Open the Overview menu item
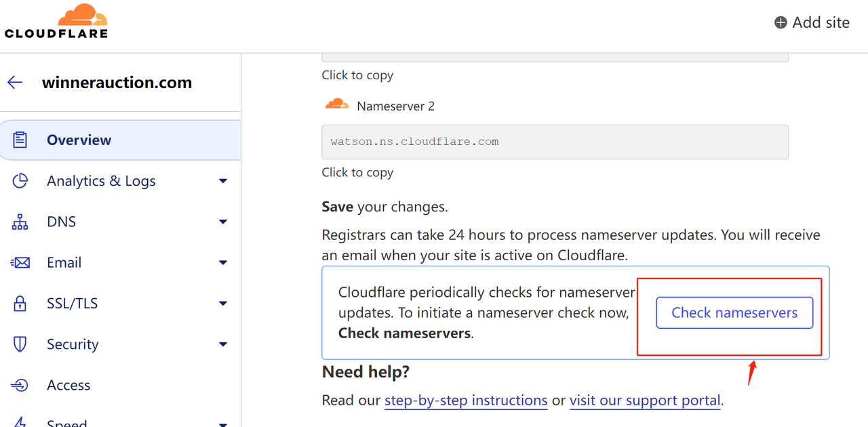 pos(79,140)
